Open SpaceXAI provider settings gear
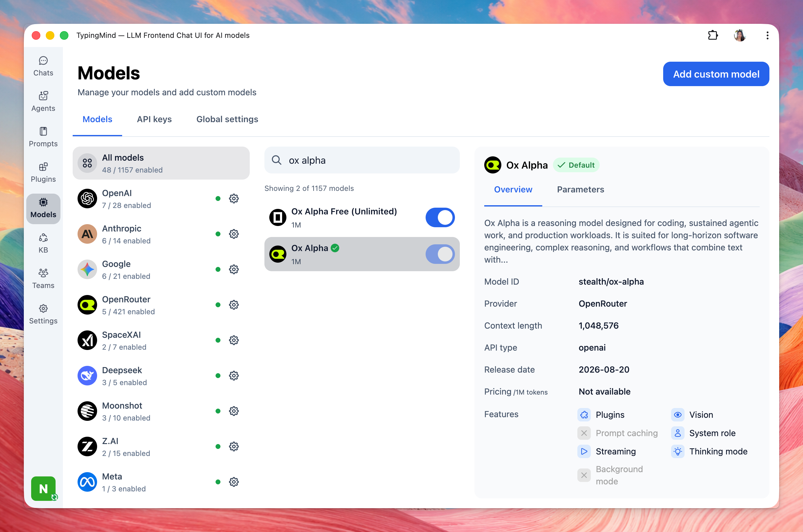Viewport: 803px width, 532px height. click(x=234, y=340)
